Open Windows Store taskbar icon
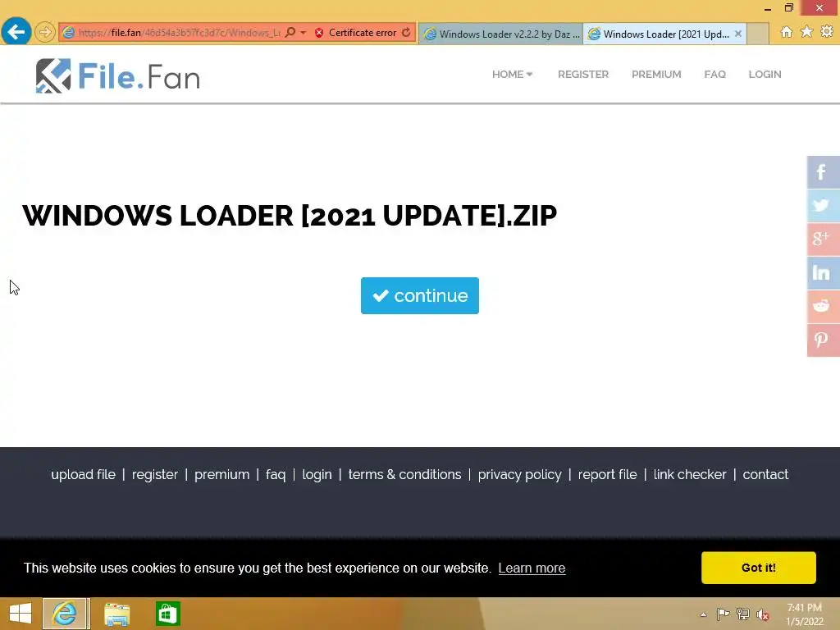 [168, 614]
